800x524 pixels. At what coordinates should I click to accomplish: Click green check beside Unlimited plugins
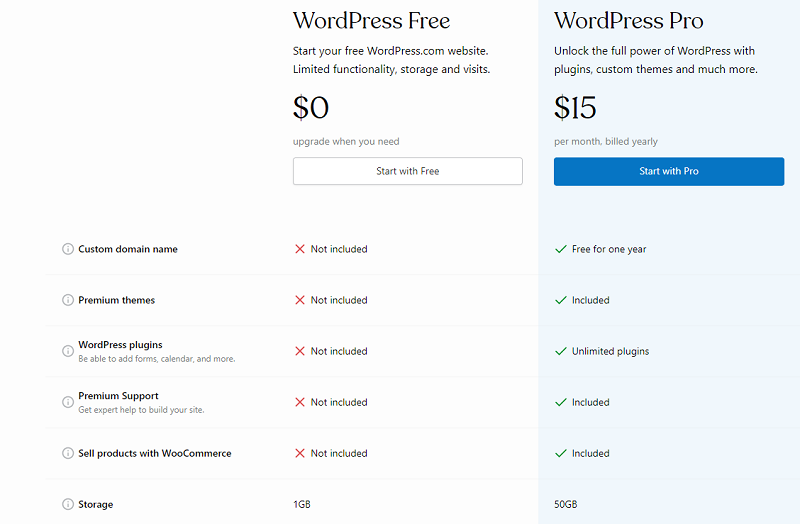tap(561, 351)
